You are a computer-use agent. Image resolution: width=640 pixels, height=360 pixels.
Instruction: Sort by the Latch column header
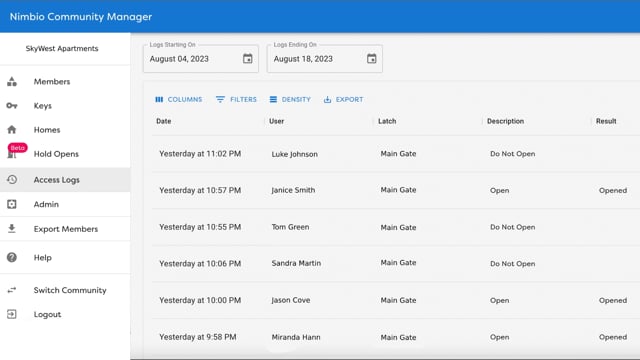pos(387,121)
